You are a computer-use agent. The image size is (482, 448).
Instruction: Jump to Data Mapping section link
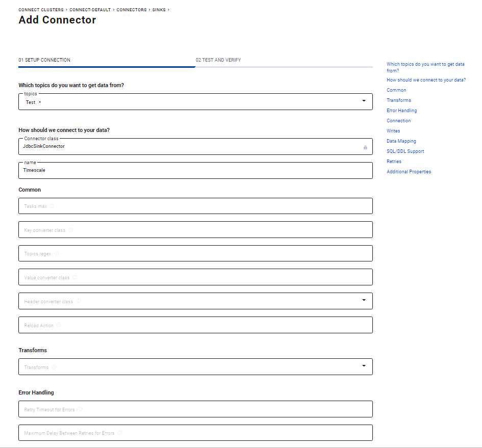[401, 141]
